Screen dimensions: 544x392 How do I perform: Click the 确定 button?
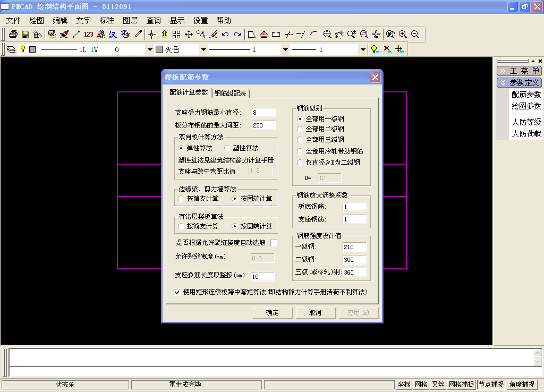[273, 313]
